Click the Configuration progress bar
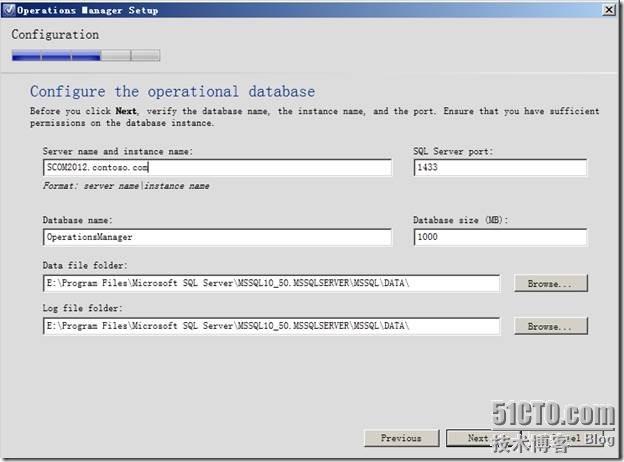The image size is (624, 462). [86, 55]
